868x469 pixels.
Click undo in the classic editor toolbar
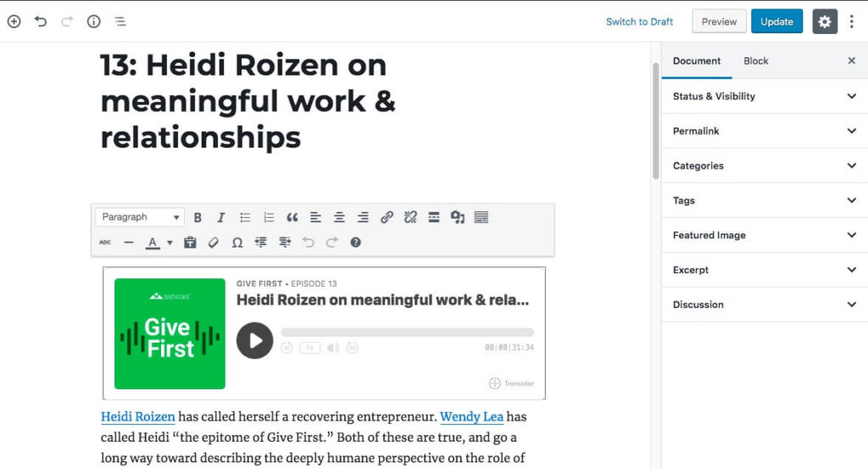click(x=309, y=242)
